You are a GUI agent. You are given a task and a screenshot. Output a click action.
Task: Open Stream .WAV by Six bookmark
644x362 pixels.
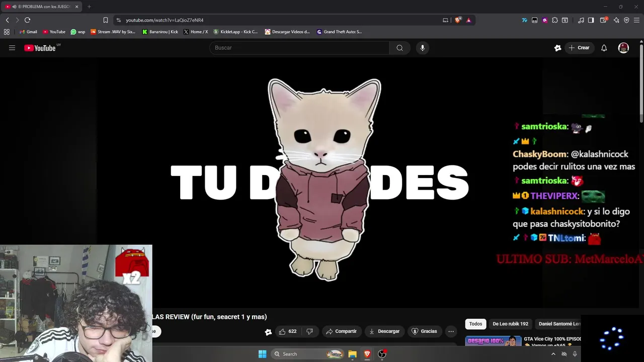(x=113, y=32)
